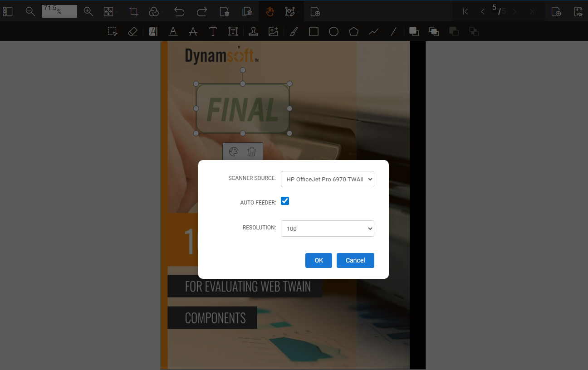Select the Stamp tool
Viewport: 588px width, 370px height.
point(253,31)
